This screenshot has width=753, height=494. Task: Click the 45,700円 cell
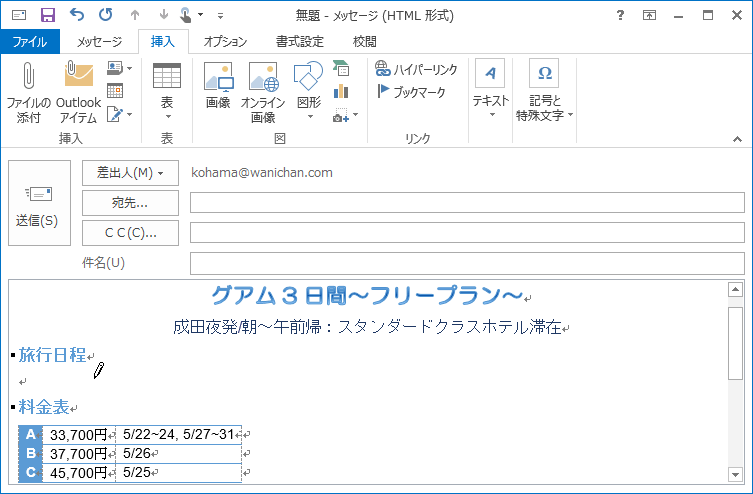pos(79,473)
